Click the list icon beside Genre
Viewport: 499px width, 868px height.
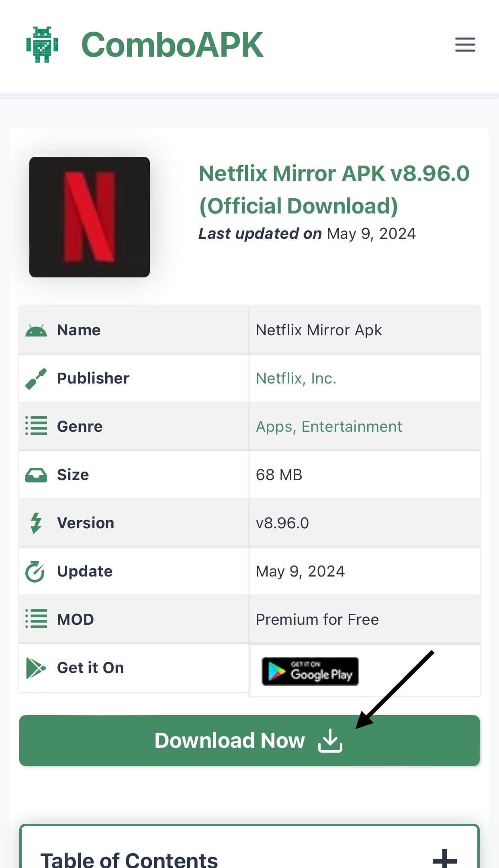coord(36,426)
